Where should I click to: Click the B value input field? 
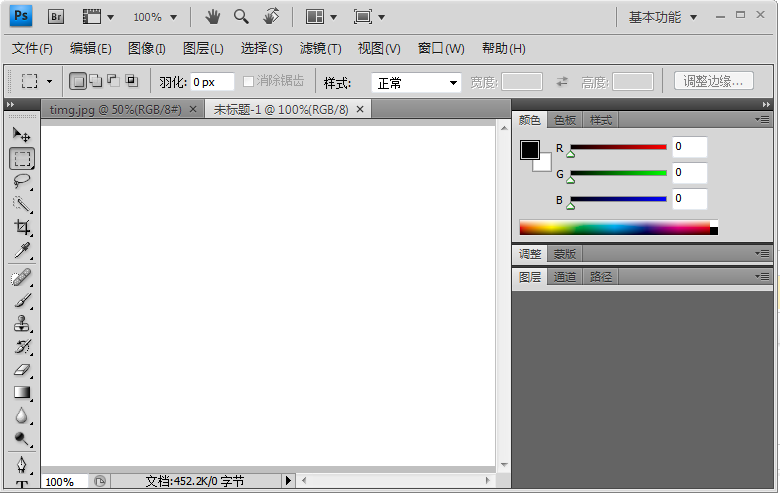pos(689,198)
